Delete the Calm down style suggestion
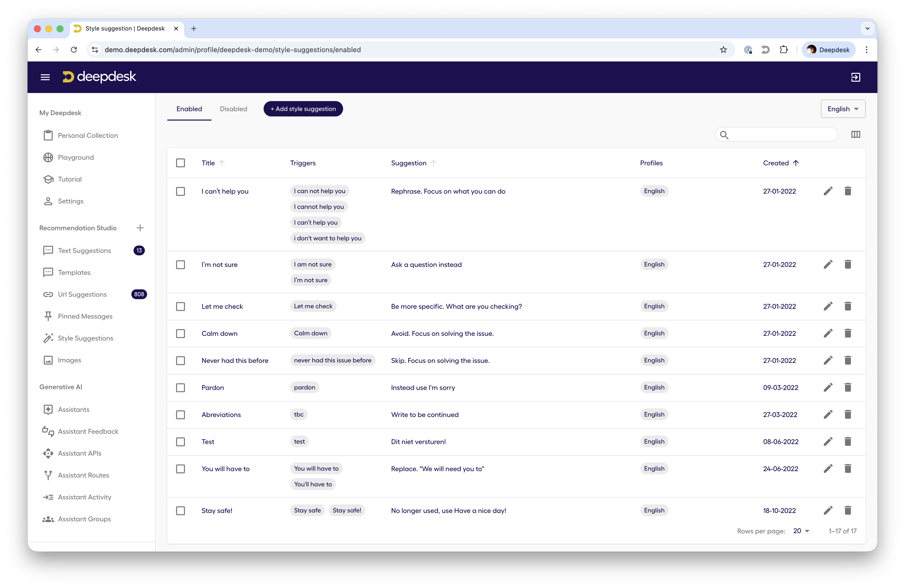The width and height of the screenshot is (905, 588). pos(848,334)
